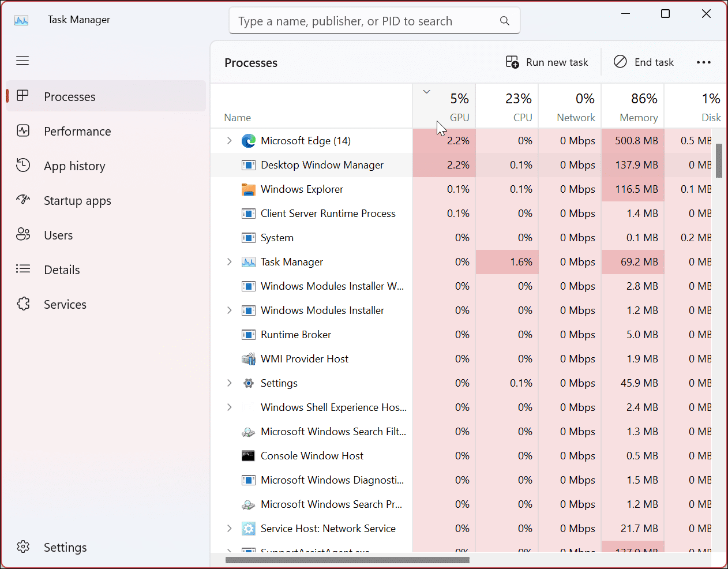Click the Performance pulse icon in sidebar

23,130
